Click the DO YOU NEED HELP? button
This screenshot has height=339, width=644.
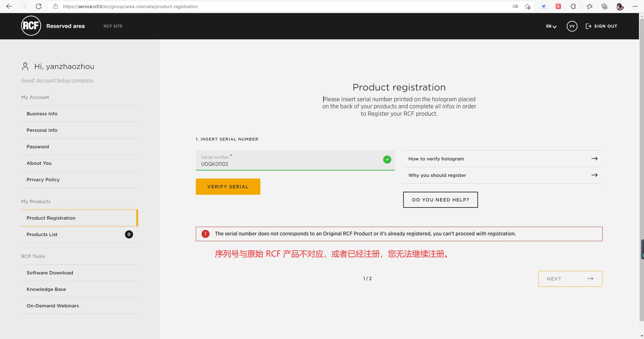click(440, 200)
